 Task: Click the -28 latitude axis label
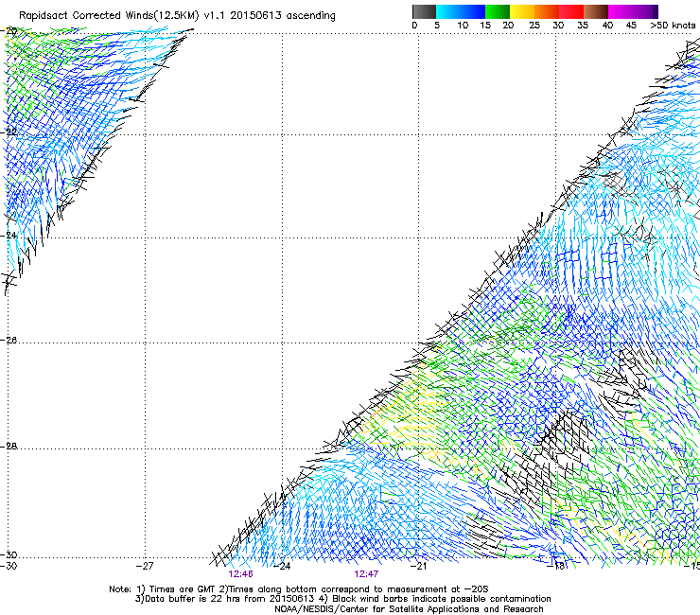pyautogui.click(x=9, y=447)
